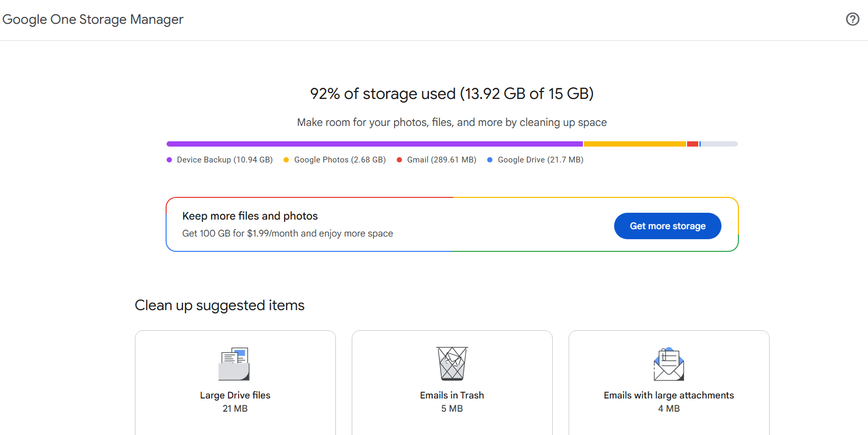Click the large attachments envelope icon
Viewport: 868px width, 435px height.
(669, 364)
